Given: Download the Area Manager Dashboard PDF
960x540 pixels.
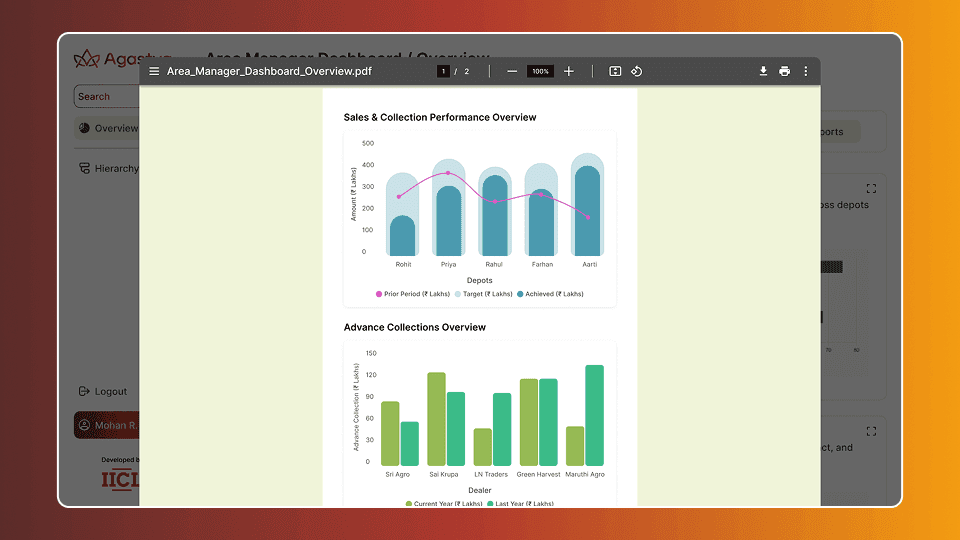Looking at the screenshot, I should [x=763, y=71].
